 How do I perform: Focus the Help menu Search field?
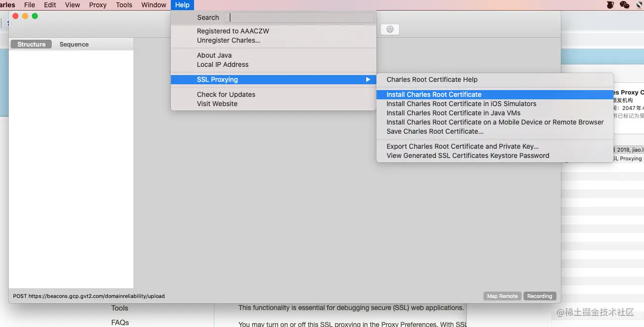(299, 17)
